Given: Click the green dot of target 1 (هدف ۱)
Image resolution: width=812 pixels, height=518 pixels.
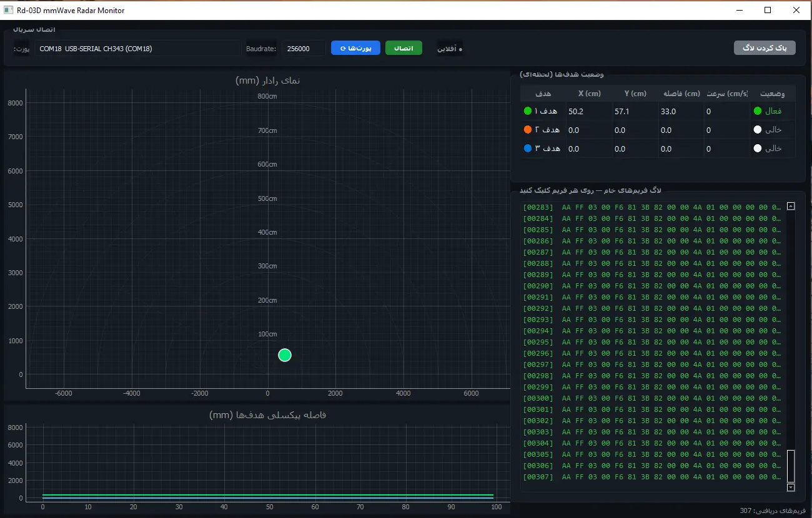Looking at the screenshot, I should pos(528,111).
